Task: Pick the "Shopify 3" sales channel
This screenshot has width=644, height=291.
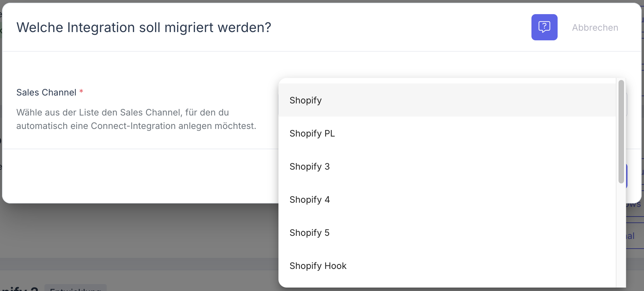Action: coord(309,167)
